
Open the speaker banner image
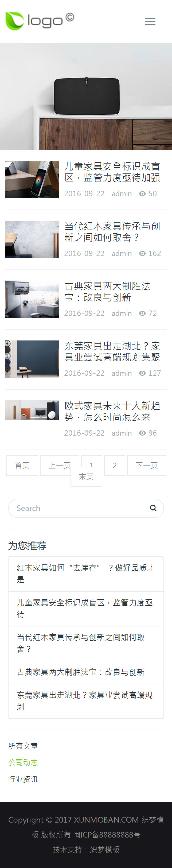(86, 96)
